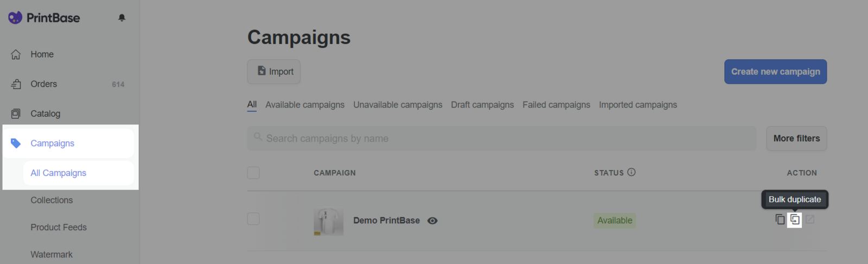Select the header select-all checkbox
The width and height of the screenshot is (868, 264).
click(253, 173)
